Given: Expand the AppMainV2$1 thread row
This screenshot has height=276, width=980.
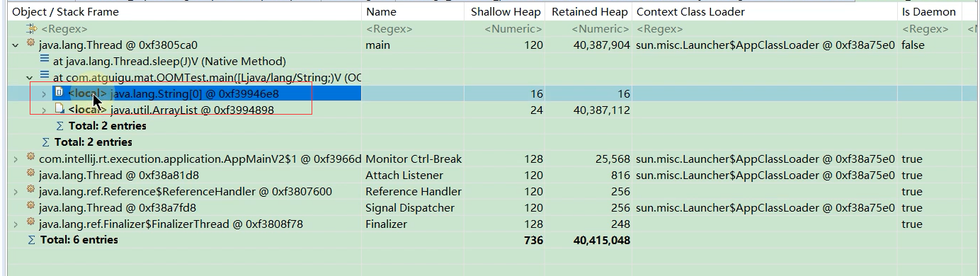Looking at the screenshot, I should pyautogui.click(x=16, y=159).
